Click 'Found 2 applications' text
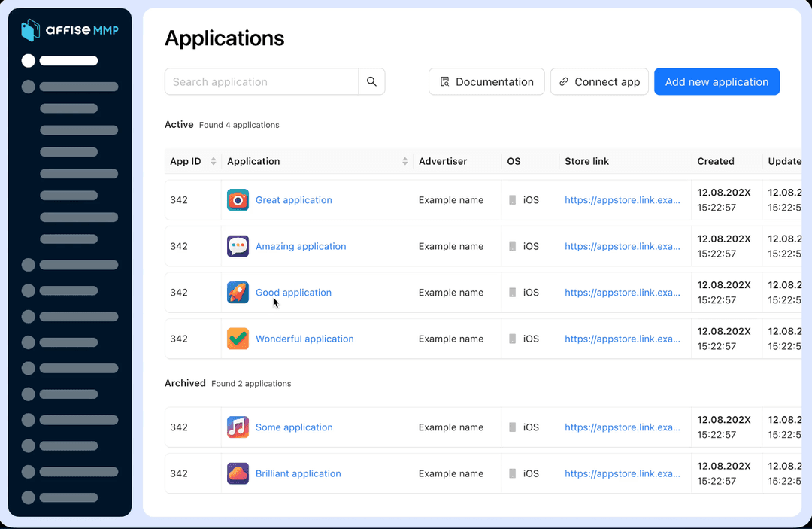The height and width of the screenshot is (529, 812). click(251, 384)
